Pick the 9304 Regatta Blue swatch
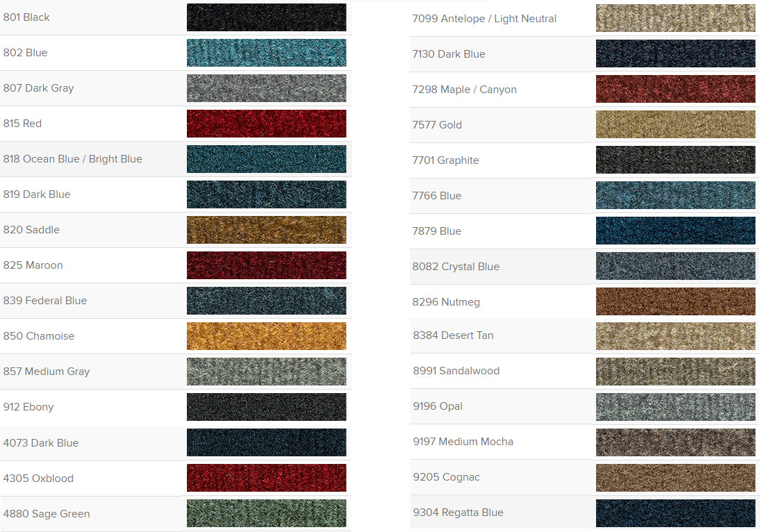Screen dimensions: 760x532 tap(676, 513)
